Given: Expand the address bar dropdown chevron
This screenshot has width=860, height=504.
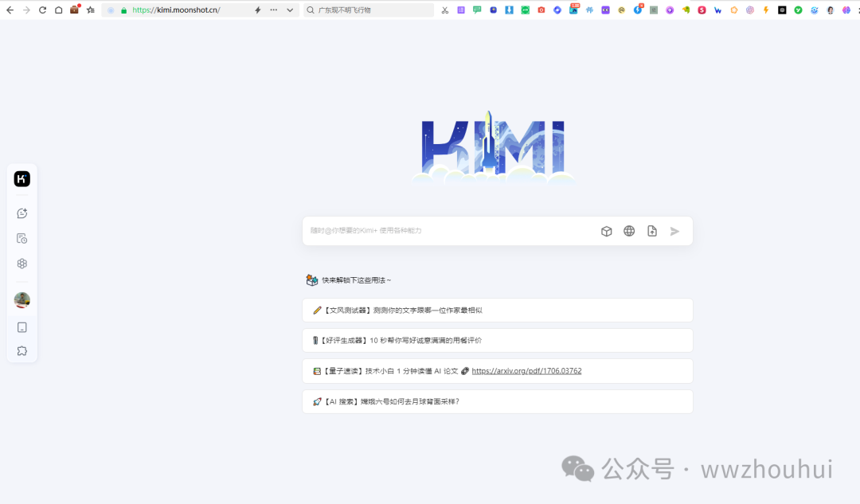Looking at the screenshot, I should point(290,10).
